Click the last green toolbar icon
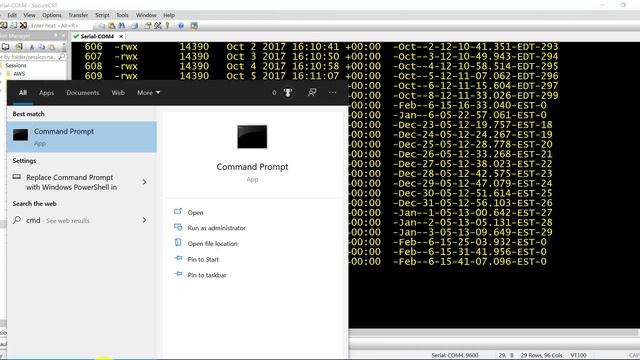The image size is (640, 360). tap(194, 26)
